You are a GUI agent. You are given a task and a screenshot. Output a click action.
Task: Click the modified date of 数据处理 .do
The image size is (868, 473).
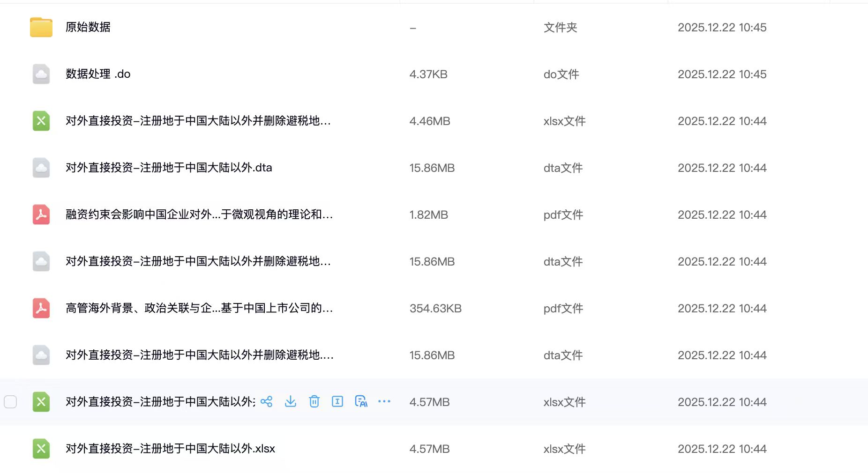click(x=722, y=74)
